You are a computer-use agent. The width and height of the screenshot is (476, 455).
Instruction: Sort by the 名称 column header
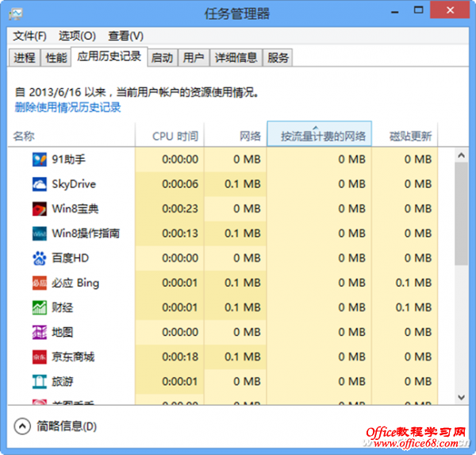tap(71, 136)
